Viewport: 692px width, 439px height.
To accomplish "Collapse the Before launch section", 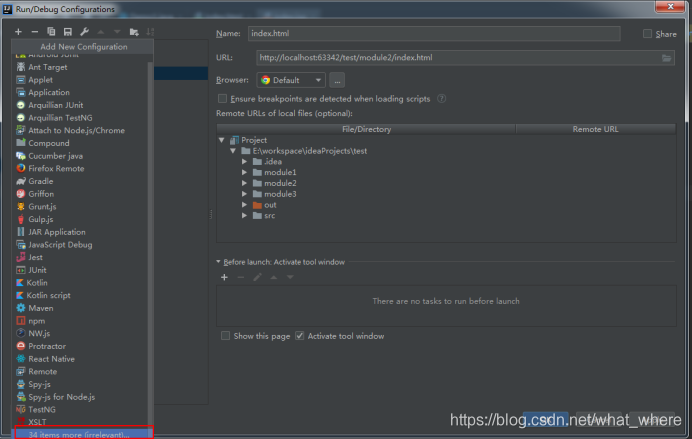I will pos(218,262).
